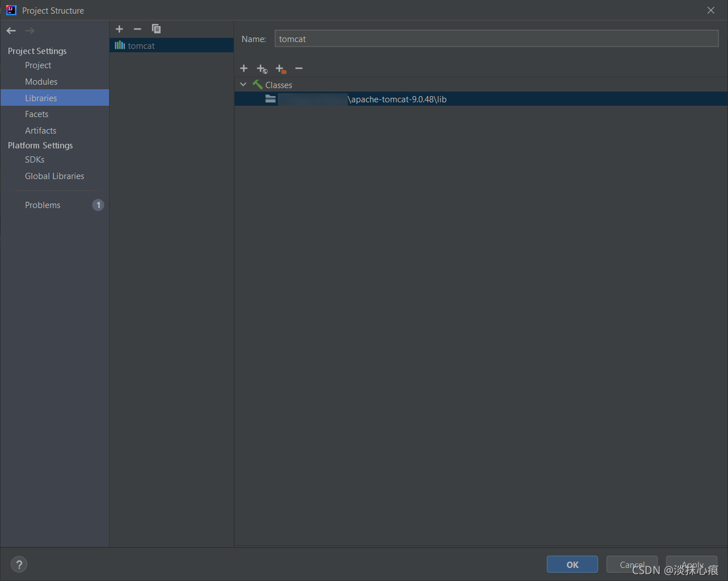Viewport: 728px width, 581px height.
Task: Click the Name input field
Action: (497, 39)
